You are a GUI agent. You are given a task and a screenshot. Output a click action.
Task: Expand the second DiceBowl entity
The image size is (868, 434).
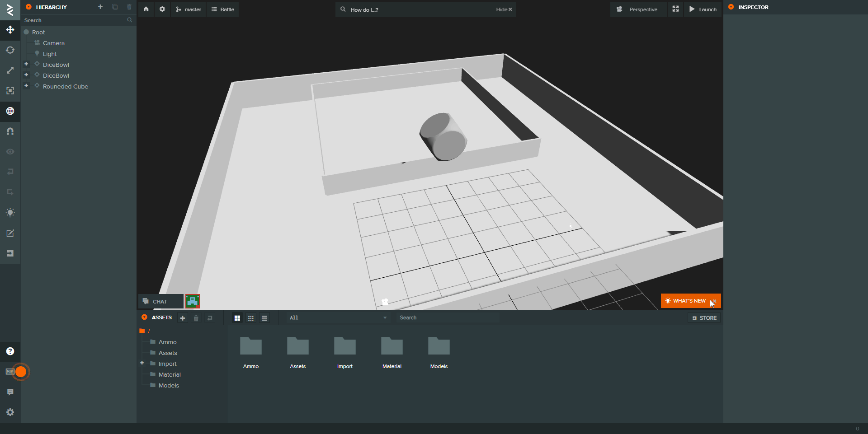(x=26, y=75)
